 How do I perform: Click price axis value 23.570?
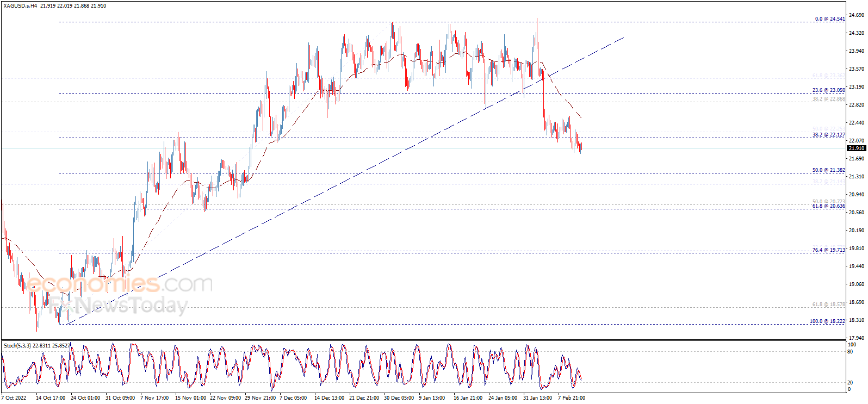(x=857, y=69)
